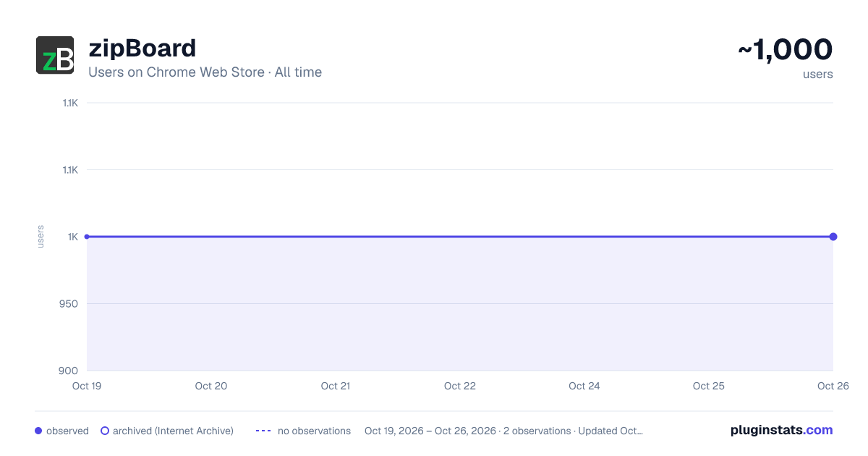Click the observed legend marker
The width and height of the screenshot is (868, 456).
(x=38, y=431)
